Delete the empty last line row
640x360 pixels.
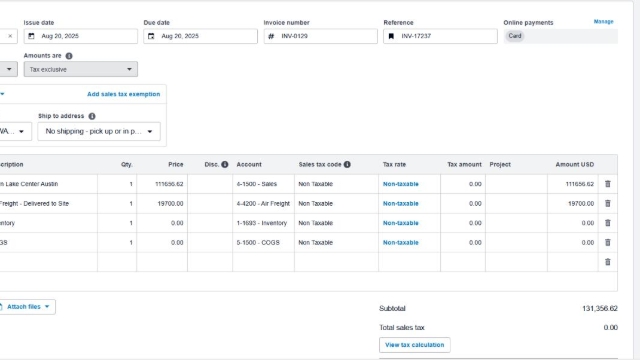(x=608, y=262)
